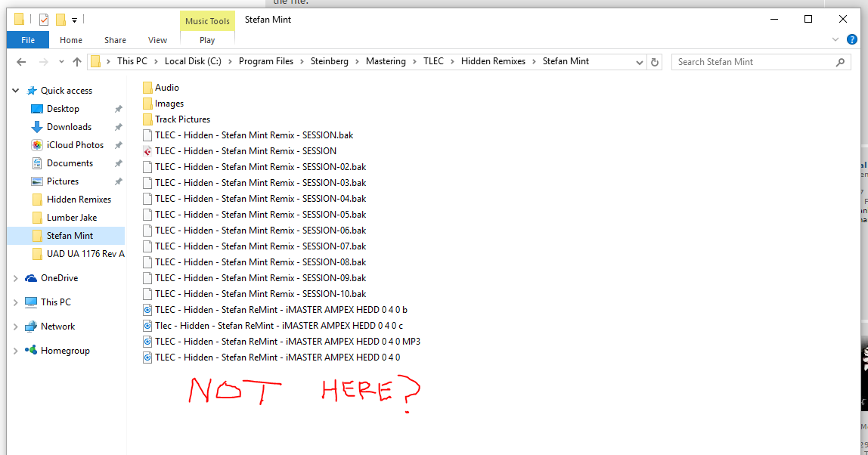Refresh the Stefan Mint folder view
The height and width of the screenshot is (455, 868).
(x=654, y=62)
